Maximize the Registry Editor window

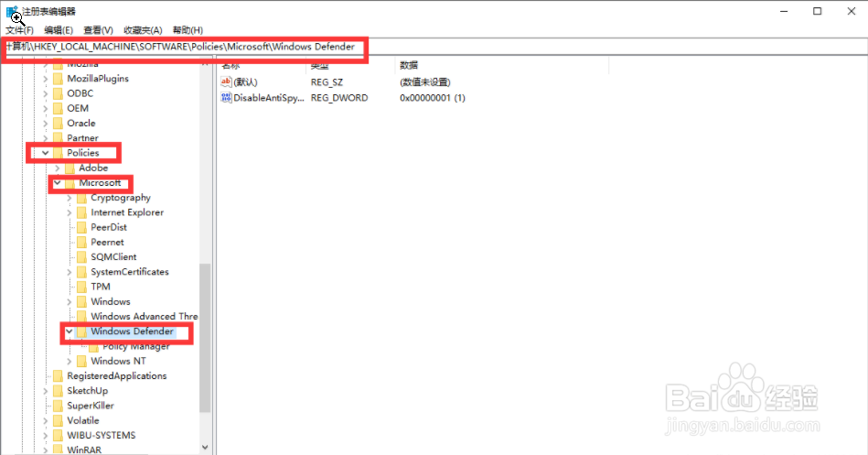tap(817, 11)
